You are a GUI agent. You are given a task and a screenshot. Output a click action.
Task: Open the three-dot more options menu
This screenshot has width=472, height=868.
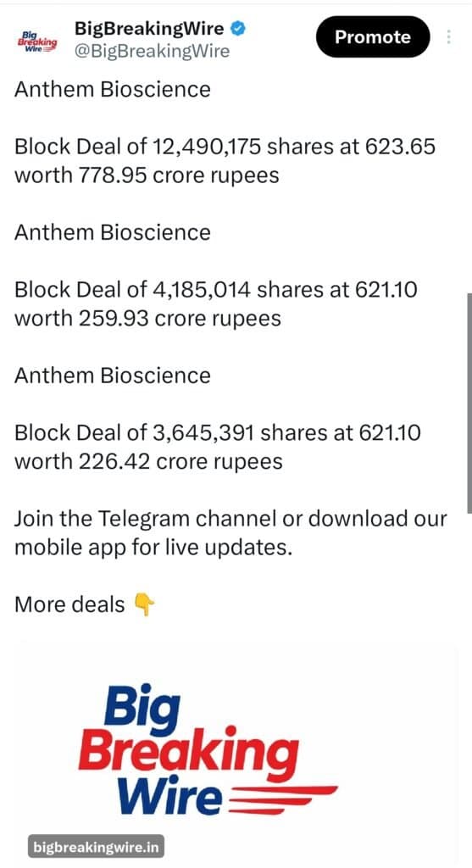[448, 37]
